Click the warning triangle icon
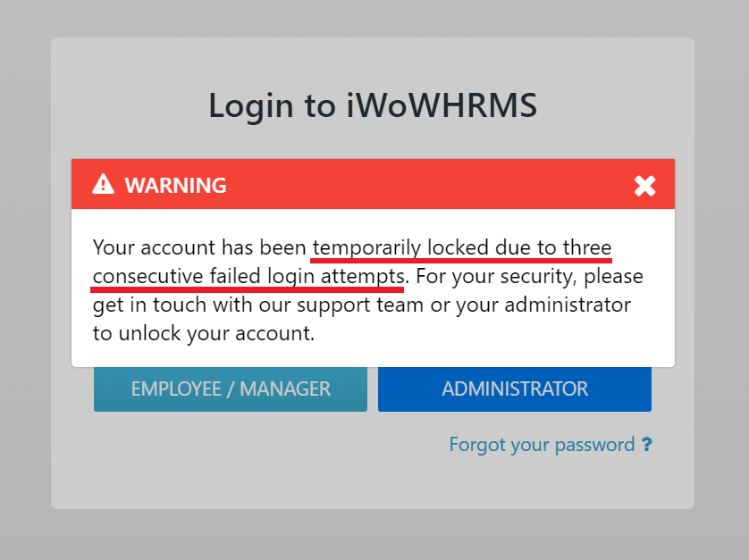Screen dimensions: 749x560 [x=103, y=184]
